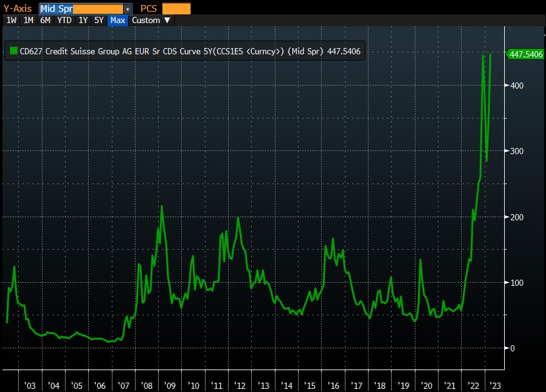Click the Mid Spr field text

click(x=56, y=9)
